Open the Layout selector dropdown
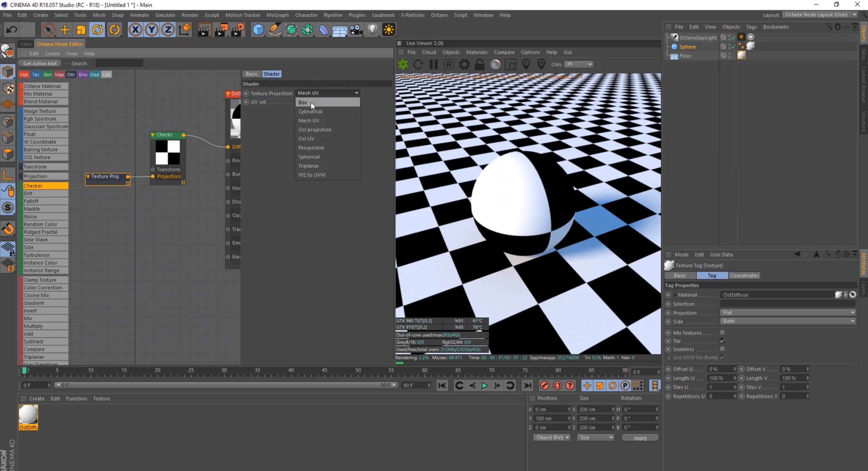 point(820,15)
